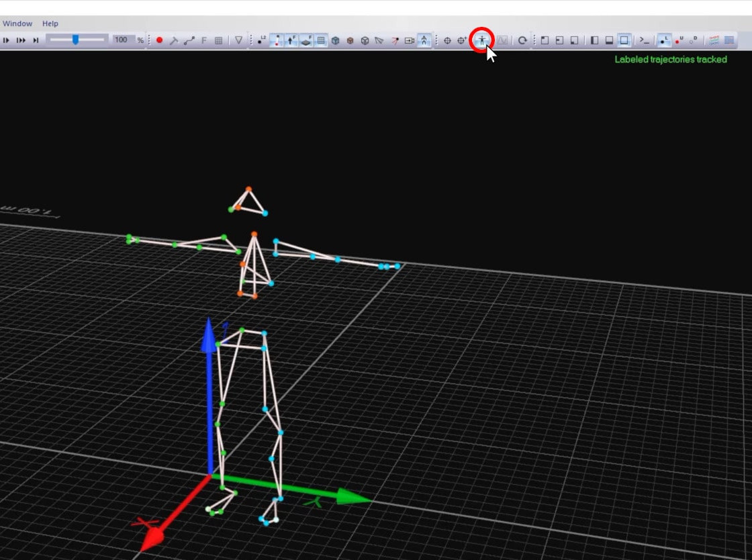Click the skip to end playback button
The image size is (752, 560).
pos(36,40)
